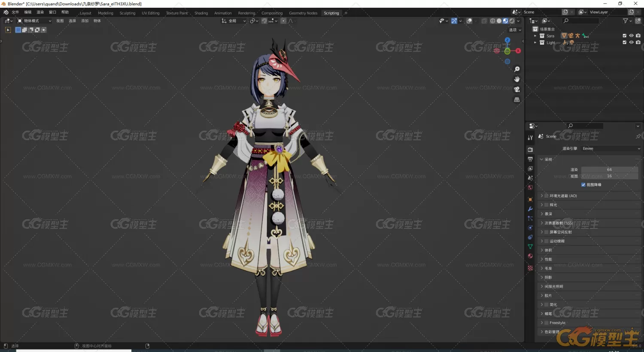Screen dimensions: 644x352
Task: Switch to wireframe viewport shading
Action: click(x=492, y=21)
